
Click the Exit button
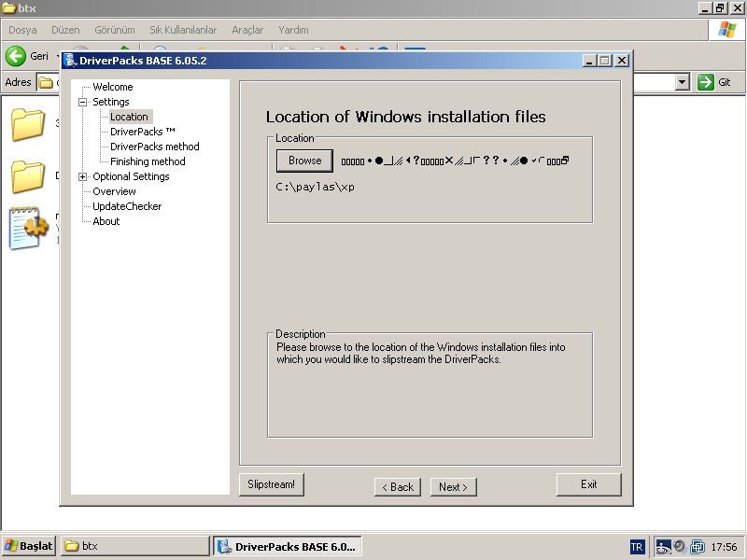pyautogui.click(x=588, y=484)
